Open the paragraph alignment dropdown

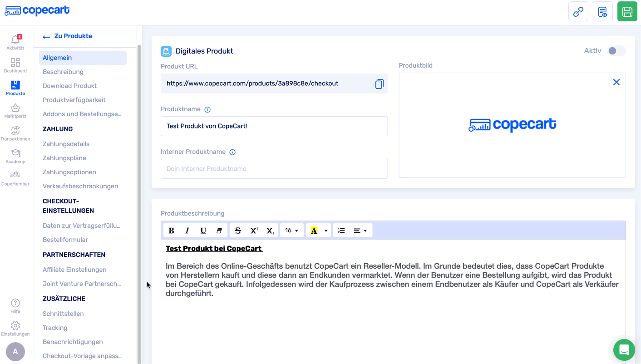(360, 231)
